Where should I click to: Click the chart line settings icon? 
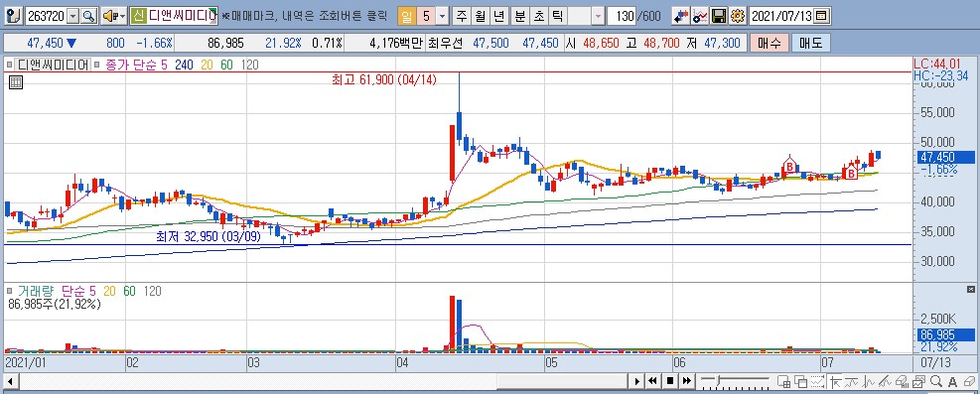coord(701,16)
